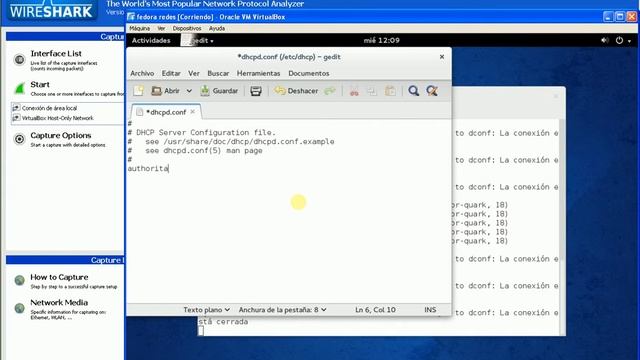Click Wireshark Start capture link
The width and height of the screenshot is (640, 360).
(x=40, y=84)
